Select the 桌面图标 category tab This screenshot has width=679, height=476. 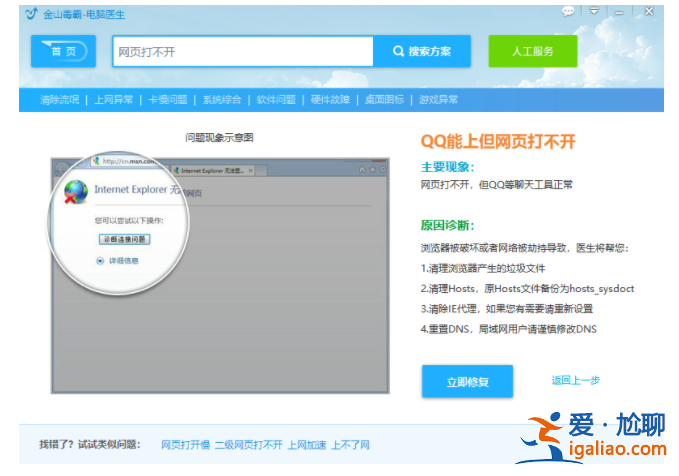(384, 100)
